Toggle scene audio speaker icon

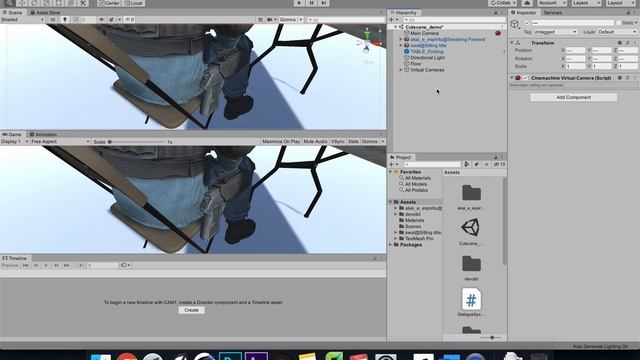102,20
